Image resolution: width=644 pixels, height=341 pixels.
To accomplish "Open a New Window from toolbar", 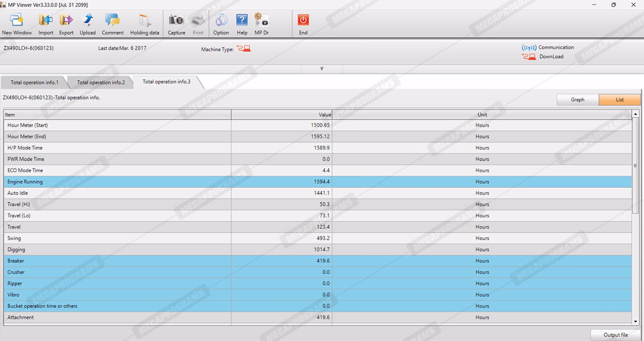I will (x=17, y=24).
